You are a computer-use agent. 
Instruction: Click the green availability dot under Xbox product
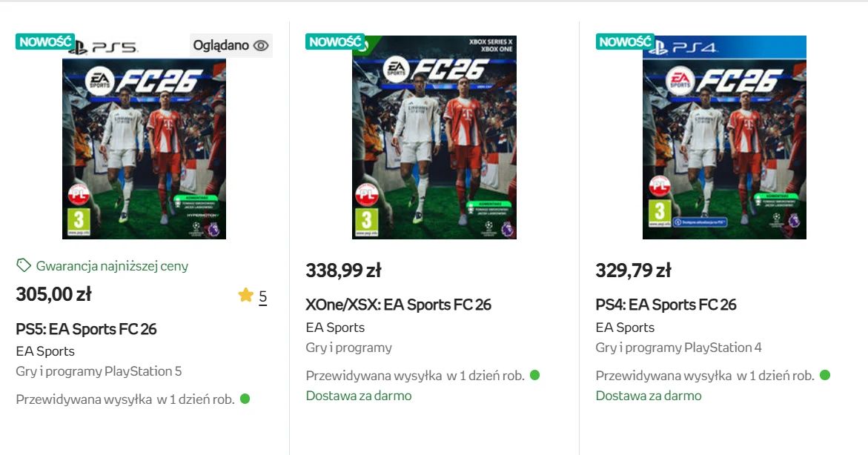(x=534, y=375)
